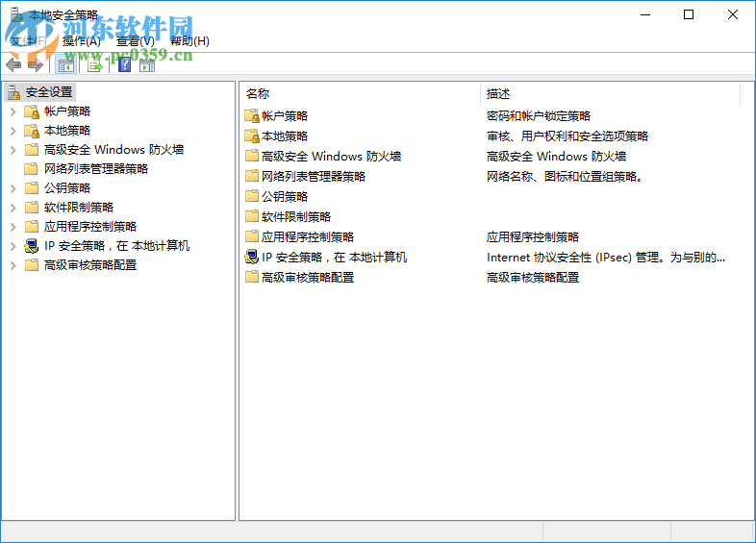Click the Forward arrow toolbar icon
756x543 pixels.
pyautogui.click(x=36, y=65)
